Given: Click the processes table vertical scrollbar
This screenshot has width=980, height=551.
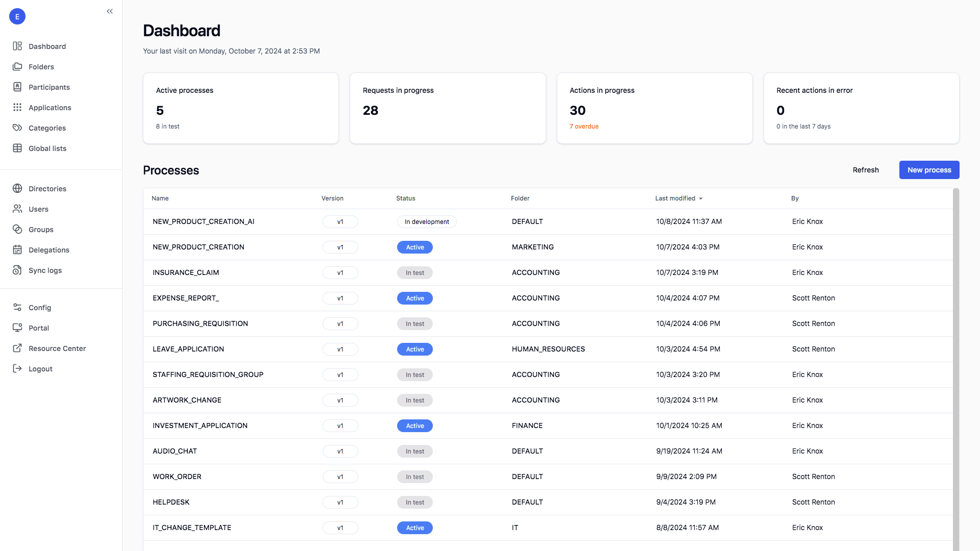Looking at the screenshot, I should (956, 369).
